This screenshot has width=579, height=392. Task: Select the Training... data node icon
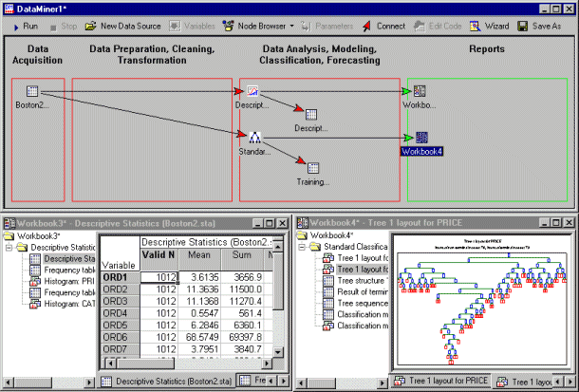point(313,168)
